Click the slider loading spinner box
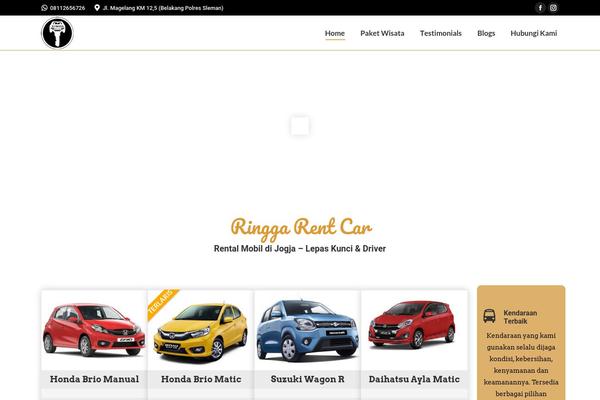600x400 pixels. pos(300,126)
